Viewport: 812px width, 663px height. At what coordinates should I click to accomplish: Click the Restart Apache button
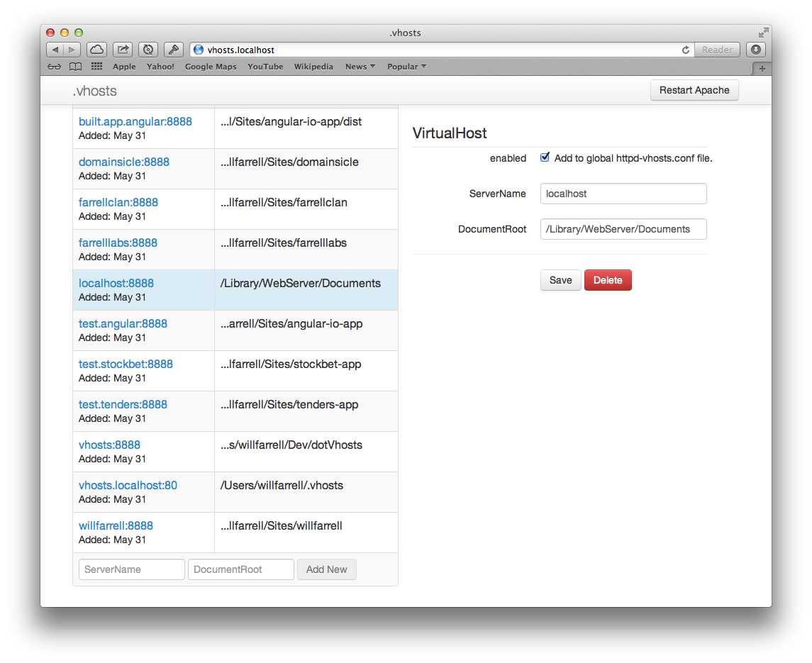click(x=694, y=90)
